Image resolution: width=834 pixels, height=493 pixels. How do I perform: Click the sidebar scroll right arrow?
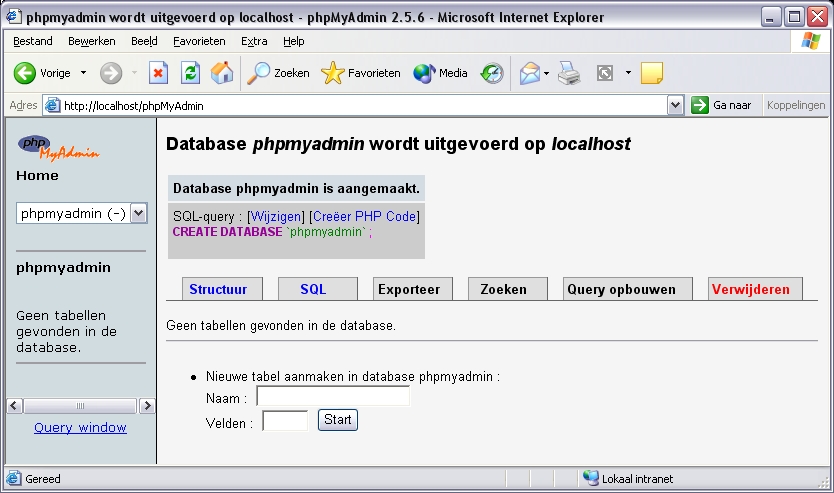pyautogui.click(x=147, y=406)
